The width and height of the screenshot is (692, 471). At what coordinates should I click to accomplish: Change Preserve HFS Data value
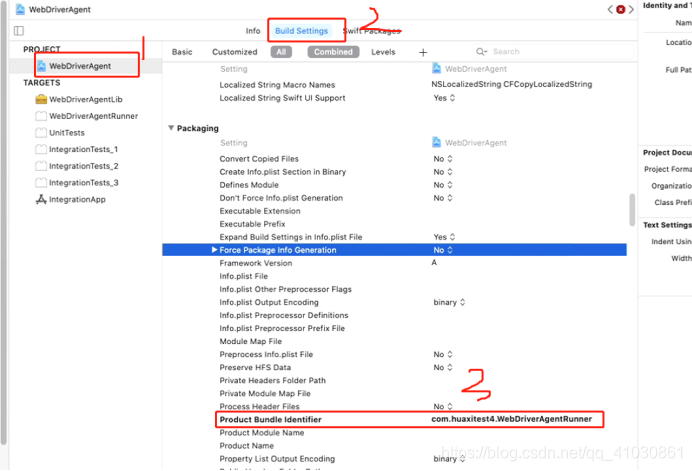pos(443,367)
